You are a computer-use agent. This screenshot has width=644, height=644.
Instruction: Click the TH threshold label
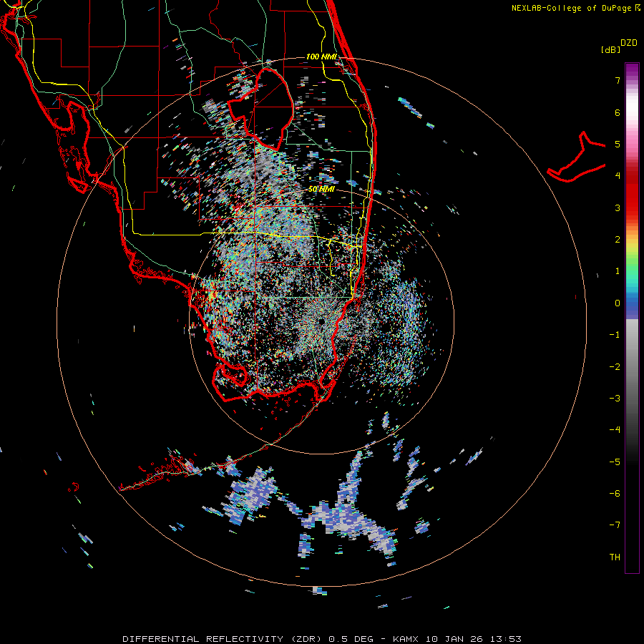tap(615, 557)
